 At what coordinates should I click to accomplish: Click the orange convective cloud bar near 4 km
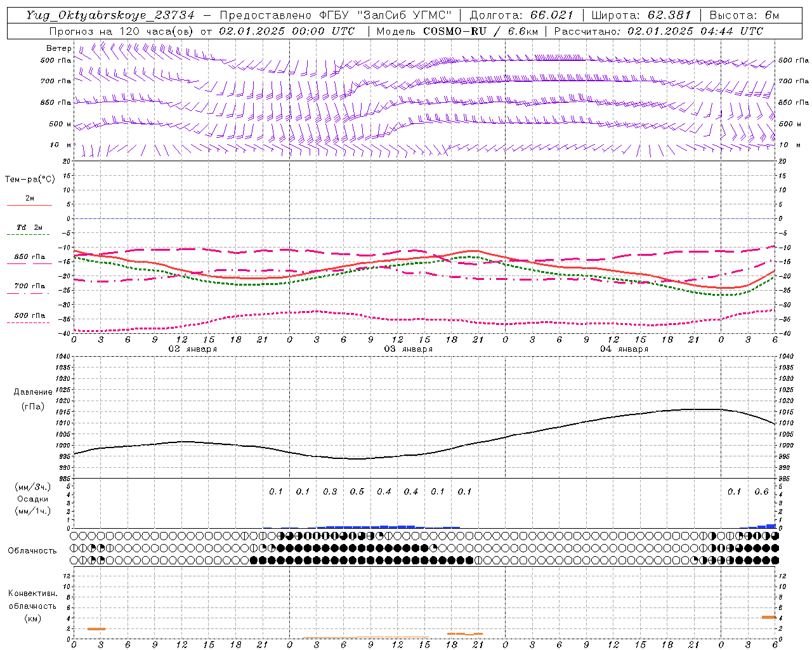(x=768, y=617)
